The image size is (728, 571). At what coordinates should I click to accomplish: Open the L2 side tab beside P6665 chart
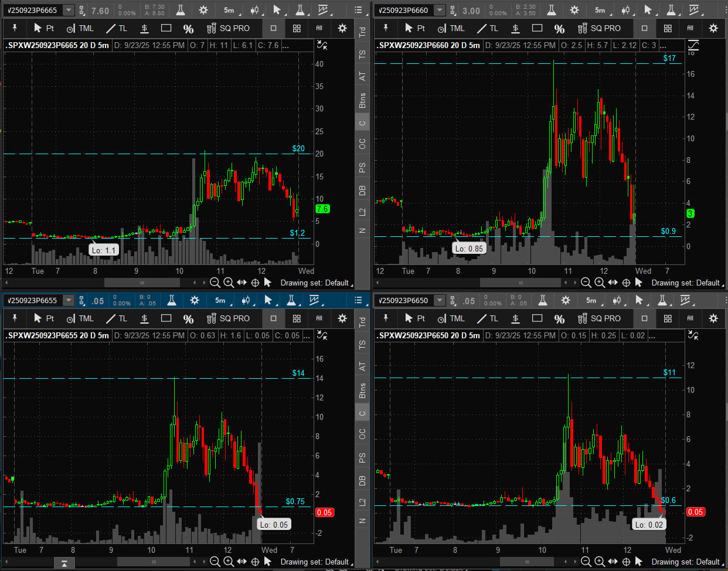[x=362, y=212]
